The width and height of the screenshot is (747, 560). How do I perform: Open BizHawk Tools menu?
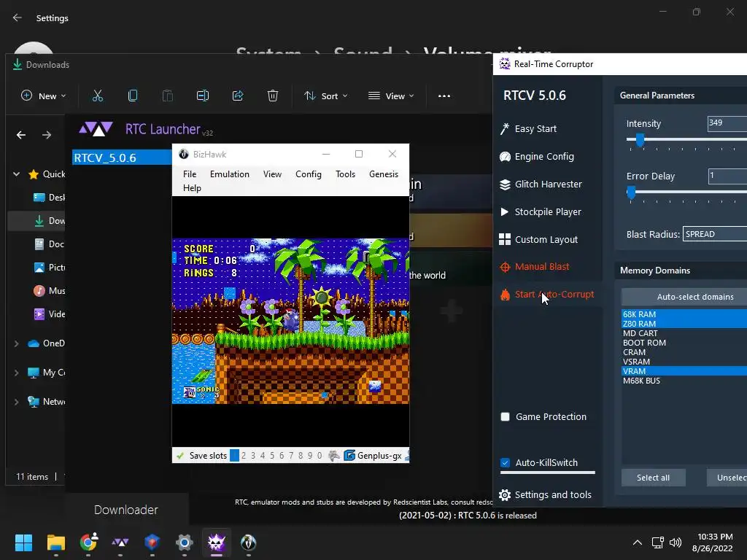pyautogui.click(x=345, y=174)
